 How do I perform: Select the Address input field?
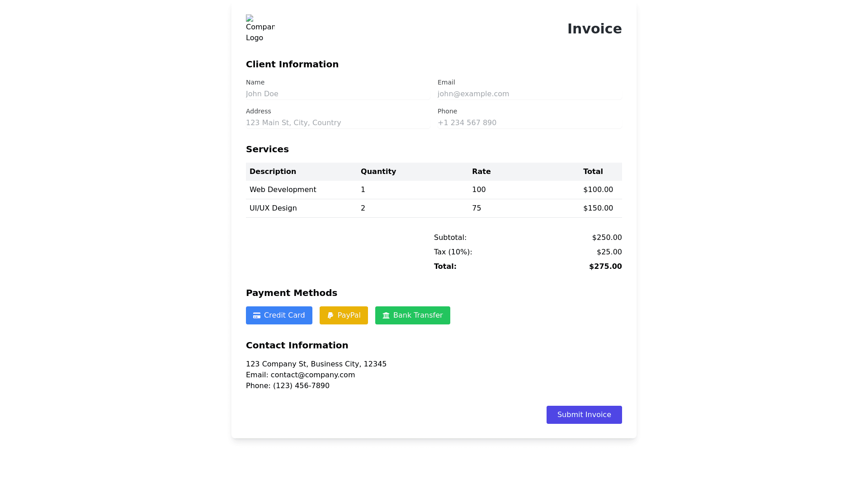[x=338, y=123]
